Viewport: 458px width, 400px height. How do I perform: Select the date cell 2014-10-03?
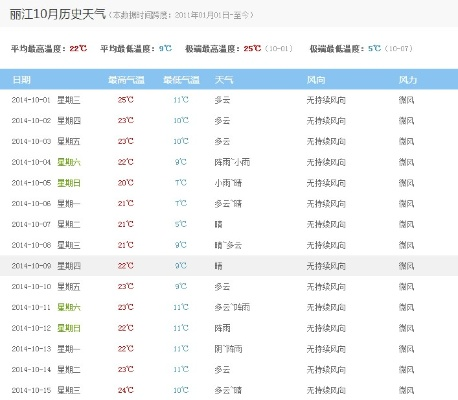(x=31, y=141)
